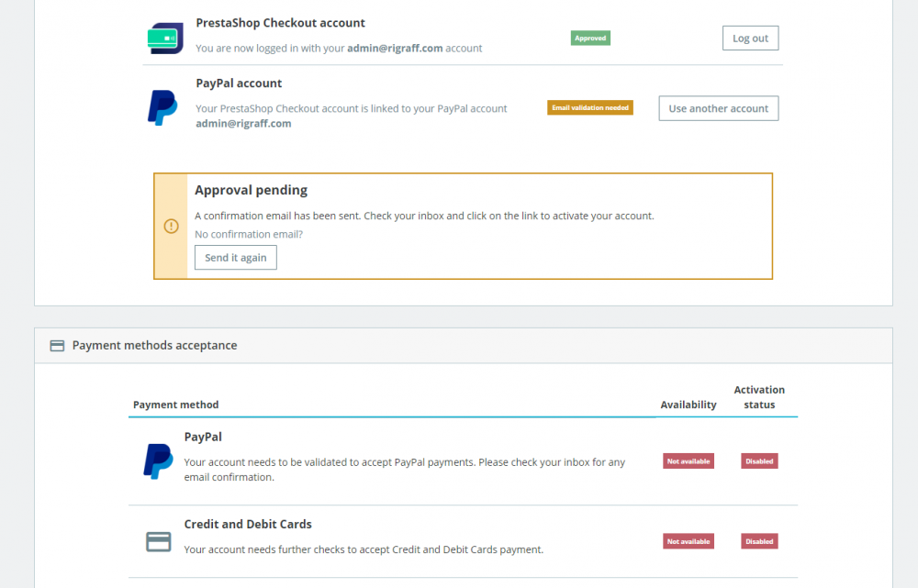
Task: Click linked PayPal email admin@rigraff.com
Action: 243,124
